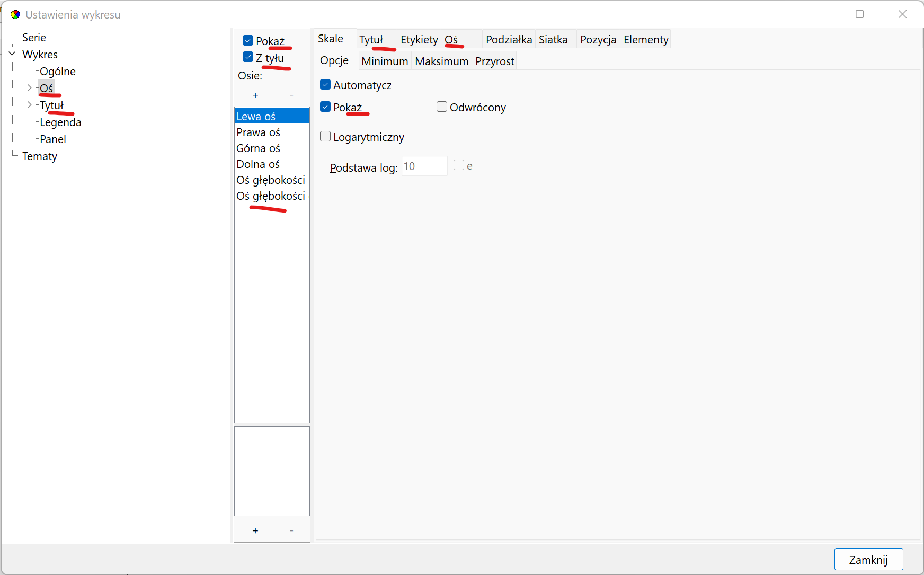Select Górna oś in axes list
The width and height of the screenshot is (924, 575).
pyautogui.click(x=272, y=148)
